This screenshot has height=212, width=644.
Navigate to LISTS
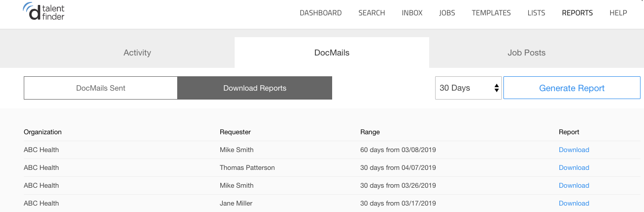pos(536,13)
